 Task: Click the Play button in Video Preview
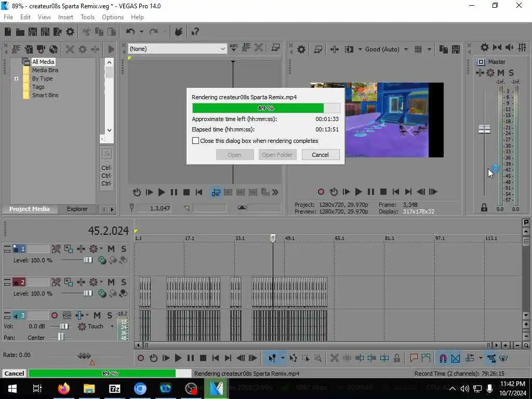coord(358,192)
